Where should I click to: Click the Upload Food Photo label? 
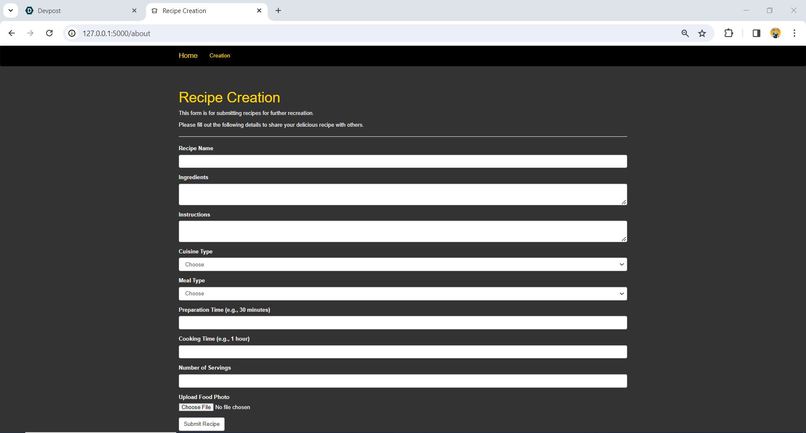[x=204, y=397]
